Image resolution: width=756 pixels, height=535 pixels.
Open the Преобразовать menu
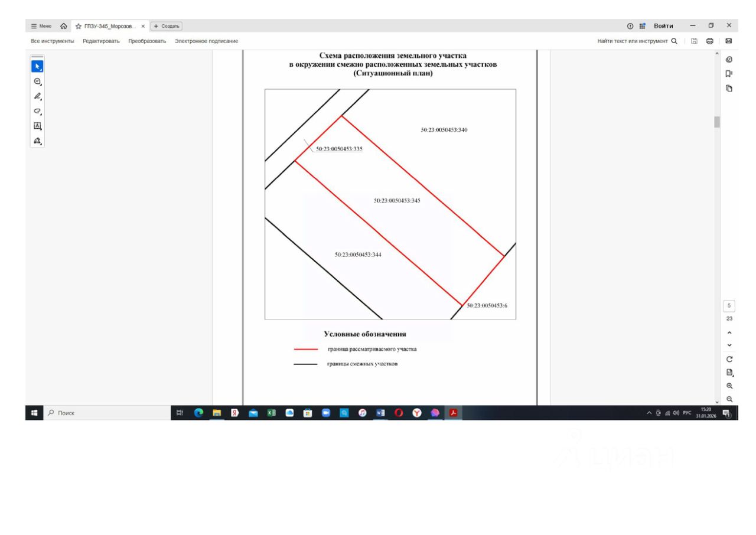[x=147, y=41]
